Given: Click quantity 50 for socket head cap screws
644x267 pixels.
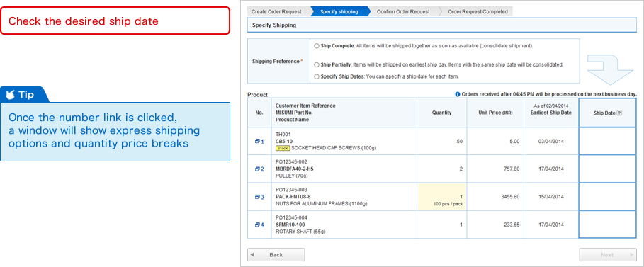Looking at the screenshot, I should tap(460, 142).
